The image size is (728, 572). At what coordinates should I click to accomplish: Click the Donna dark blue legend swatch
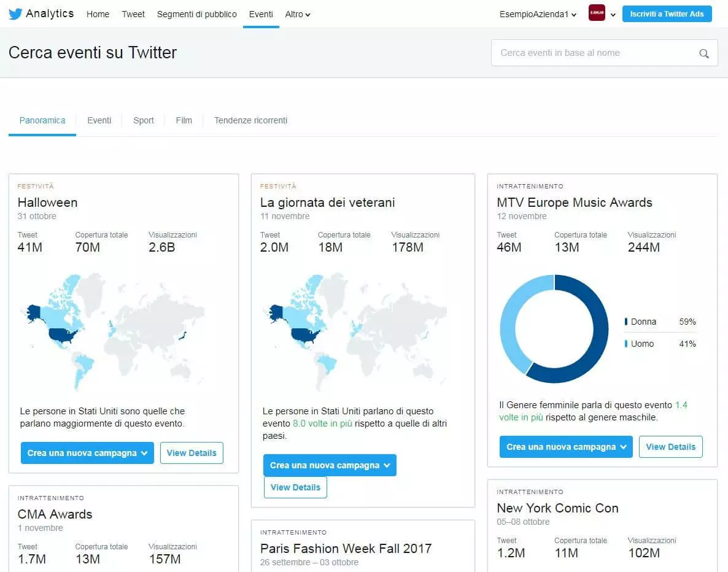[x=626, y=322]
